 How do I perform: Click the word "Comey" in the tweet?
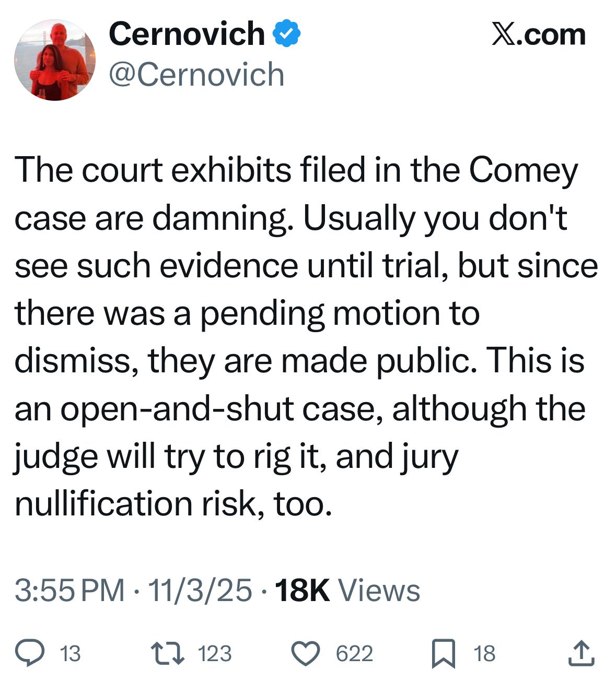(x=523, y=171)
